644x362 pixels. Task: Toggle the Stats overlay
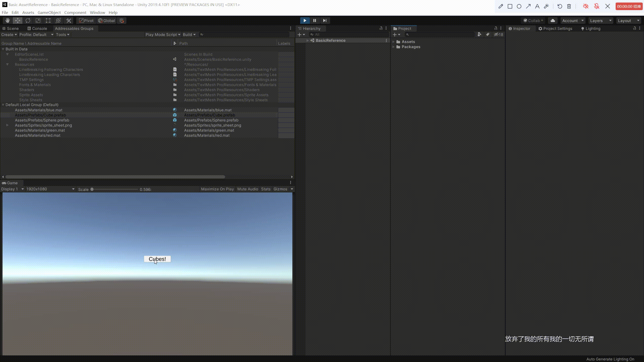coord(266,189)
